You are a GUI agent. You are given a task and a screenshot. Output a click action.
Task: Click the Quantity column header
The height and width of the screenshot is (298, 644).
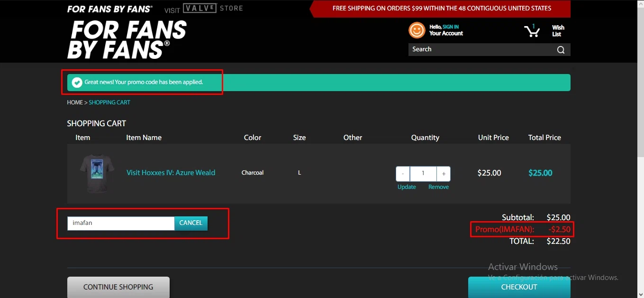click(x=425, y=138)
